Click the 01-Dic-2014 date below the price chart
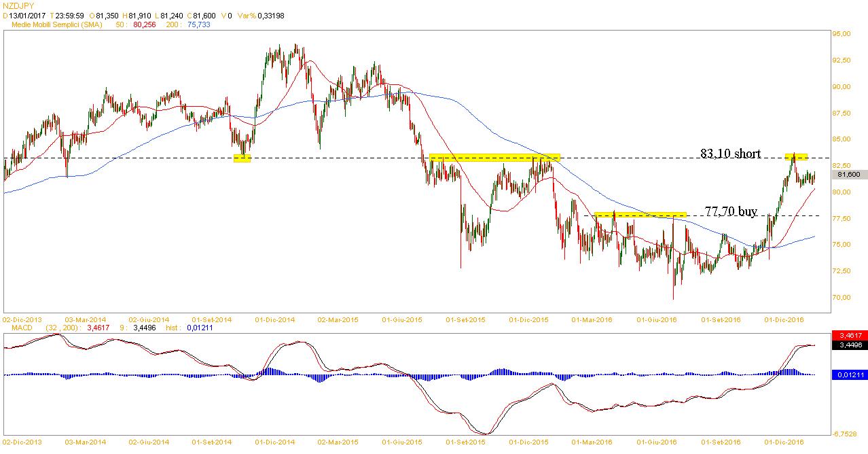This screenshot has width=868, height=454. coord(276,319)
